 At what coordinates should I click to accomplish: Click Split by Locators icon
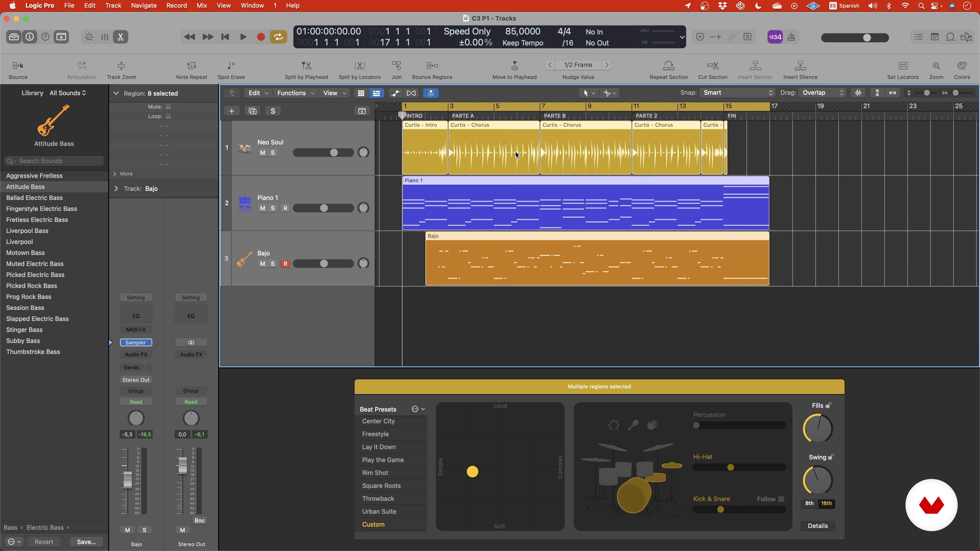(x=360, y=66)
